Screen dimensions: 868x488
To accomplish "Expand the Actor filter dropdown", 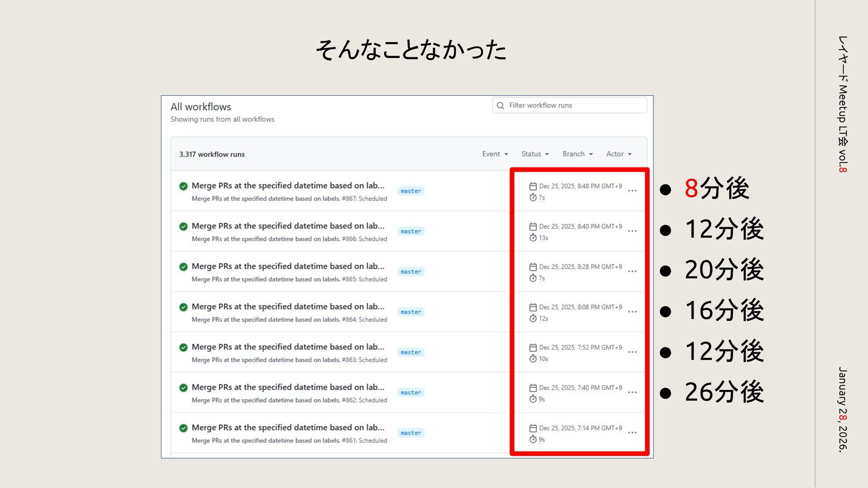I will tap(618, 154).
